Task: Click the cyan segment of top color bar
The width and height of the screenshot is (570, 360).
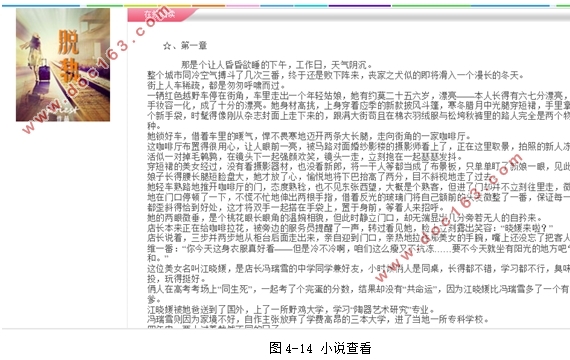Action: tap(311, 6)
